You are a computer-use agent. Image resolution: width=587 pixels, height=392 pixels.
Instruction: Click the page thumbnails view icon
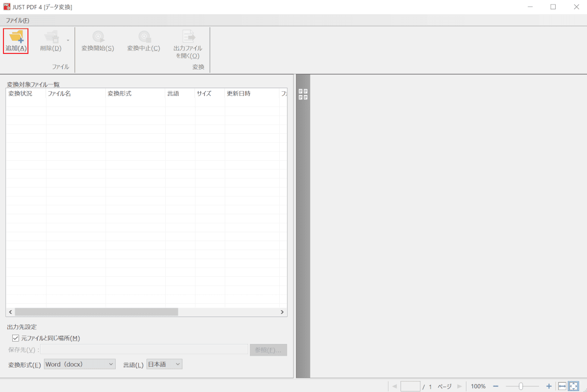pyautogui.click(x=303, y=95)
